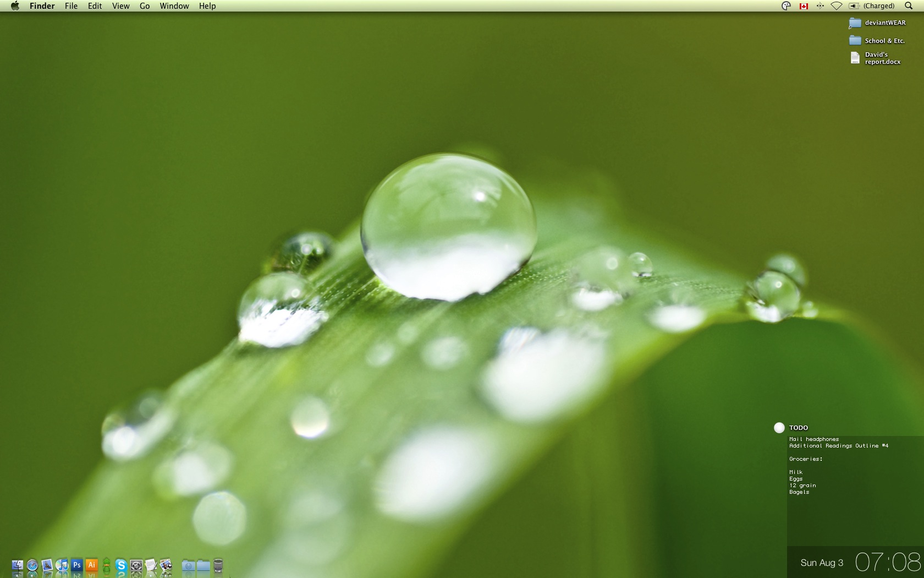Viewport: 924px width, 578px height.
Task: Select the deviantWEAR folder on desktop
Action: [x=877, y=23]
